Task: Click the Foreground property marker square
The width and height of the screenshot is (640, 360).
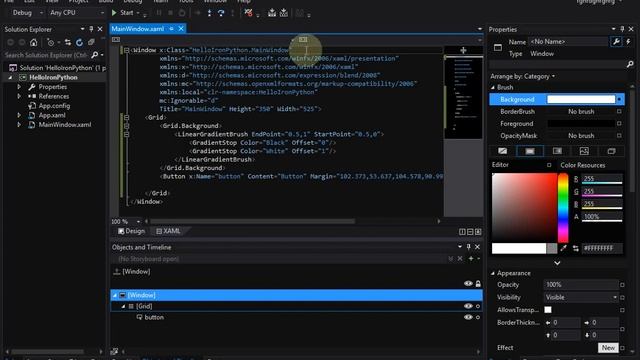Action: 619,123
